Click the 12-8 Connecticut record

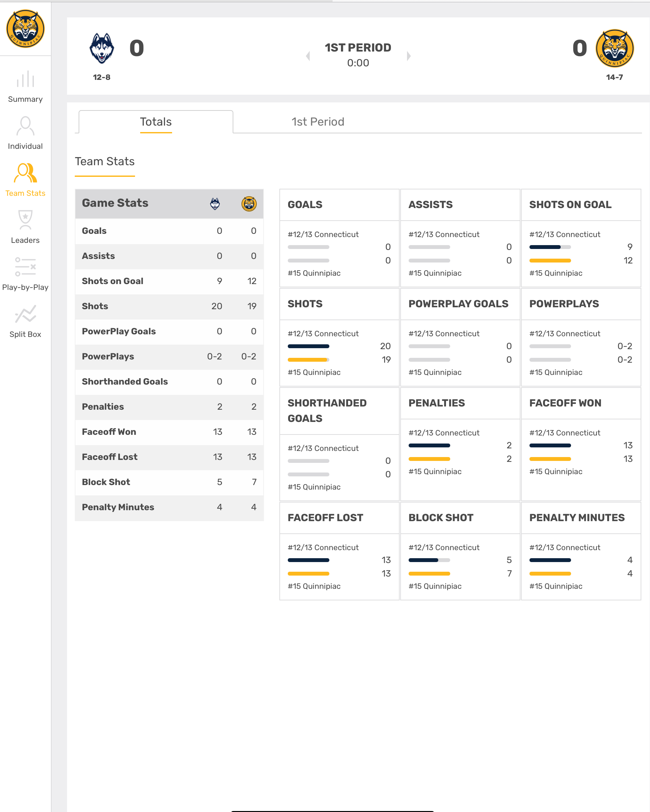(x=102, y=77)
